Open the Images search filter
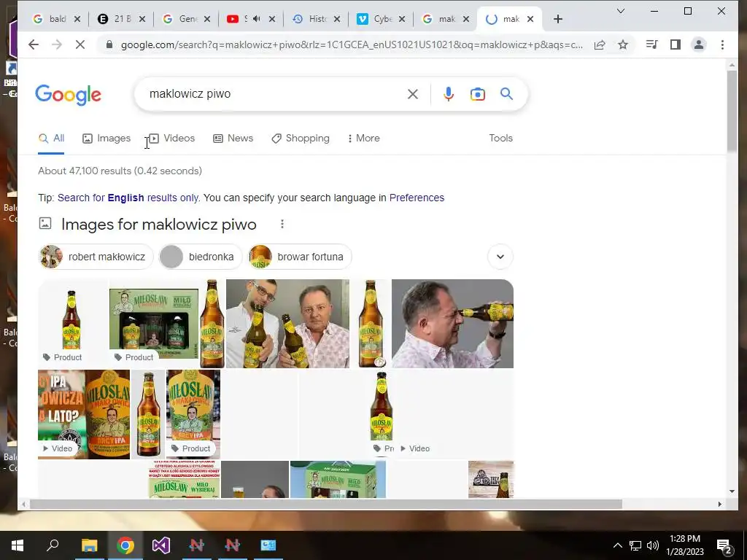Viewport: 747px width, 560px height. coord(107,138)
